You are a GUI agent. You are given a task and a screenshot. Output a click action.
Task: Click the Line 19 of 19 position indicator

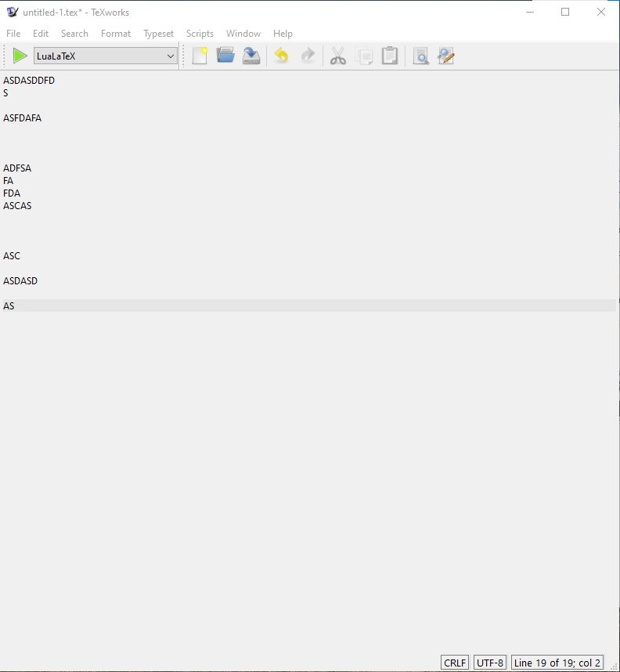[x=557, y=663]
